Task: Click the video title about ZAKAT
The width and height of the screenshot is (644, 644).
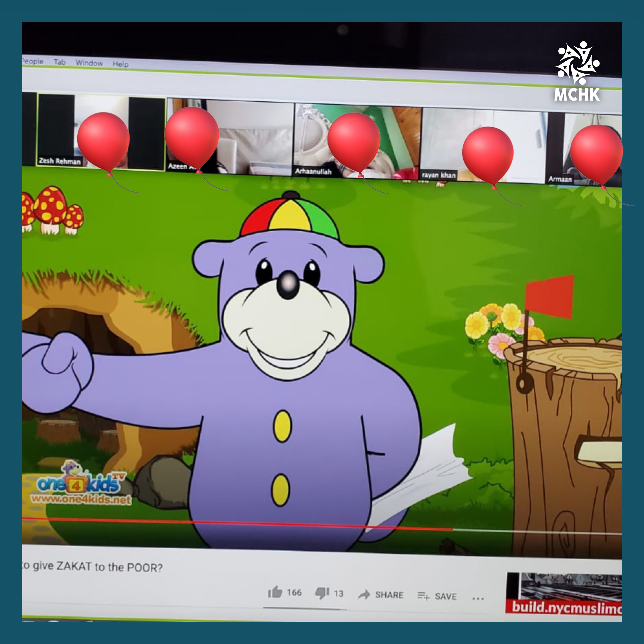Action: [x=92, y=567]
